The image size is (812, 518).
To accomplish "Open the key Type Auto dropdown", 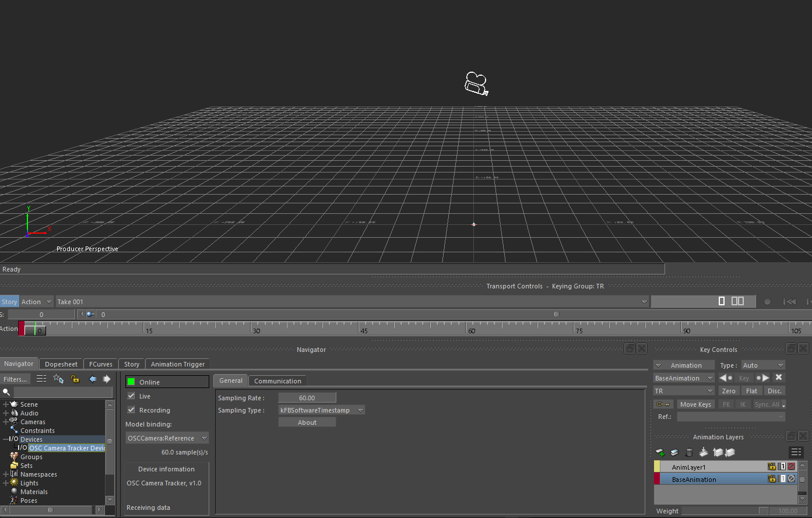I will pyautogui.click(x=763, y=365).
